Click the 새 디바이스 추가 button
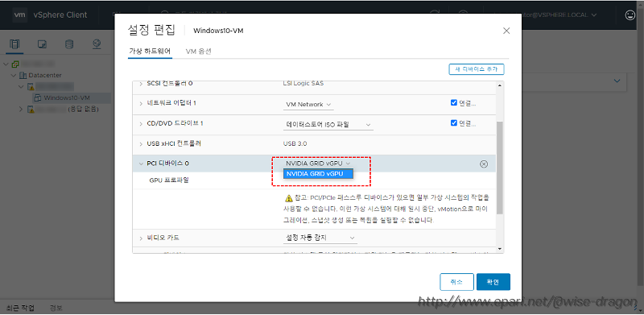The image size is (644, 315). pyautogui.click(x=477, y=69)
